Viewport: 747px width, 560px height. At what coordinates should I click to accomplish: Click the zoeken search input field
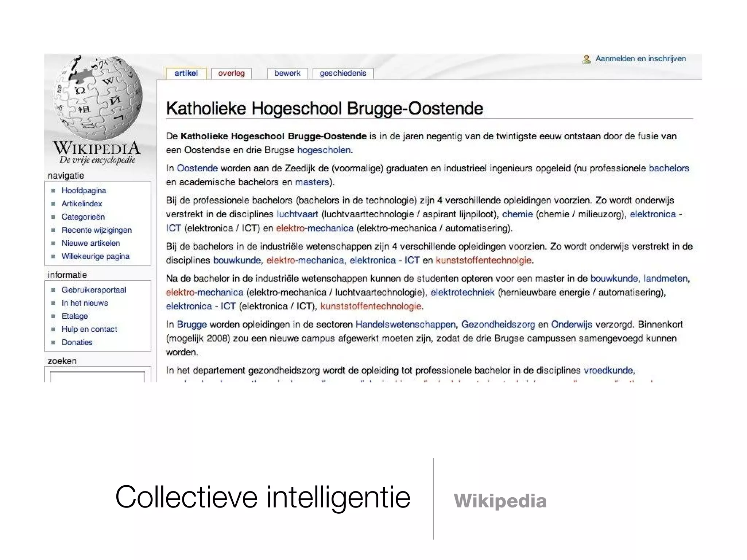[x=97, y=376]
